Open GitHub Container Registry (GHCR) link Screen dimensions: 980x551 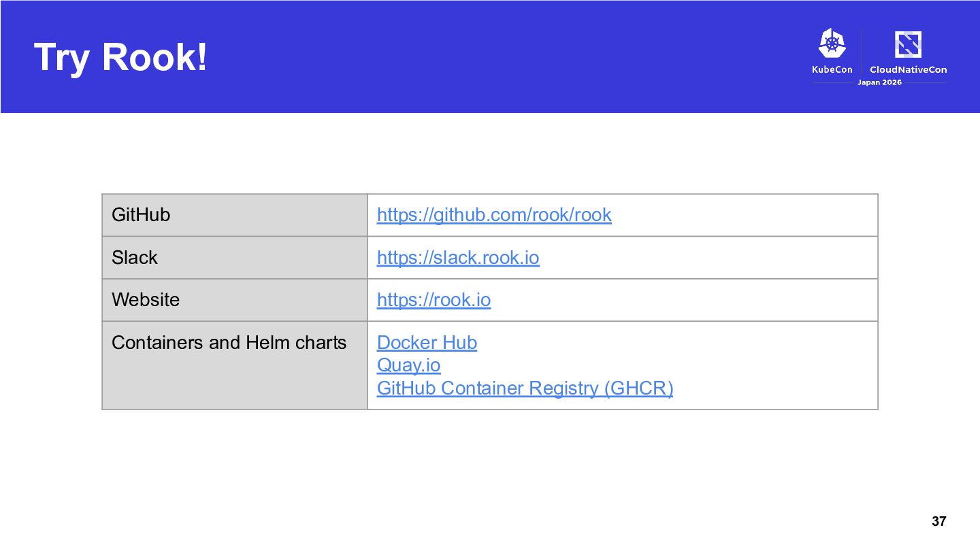525,388
